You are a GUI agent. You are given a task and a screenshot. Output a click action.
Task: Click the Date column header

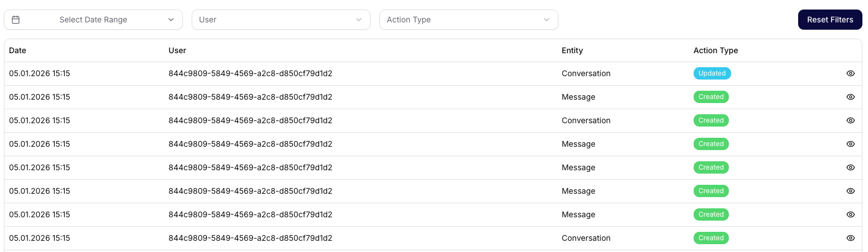pos(17,50)
